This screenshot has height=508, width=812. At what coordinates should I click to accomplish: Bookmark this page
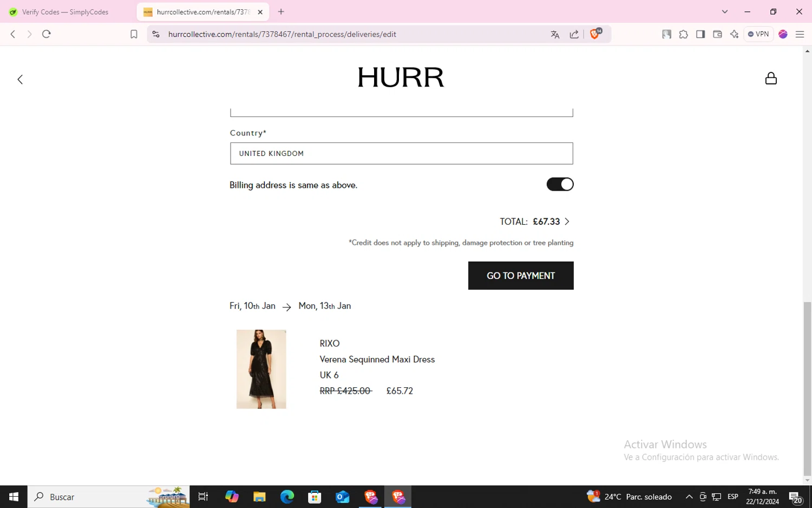134,34
